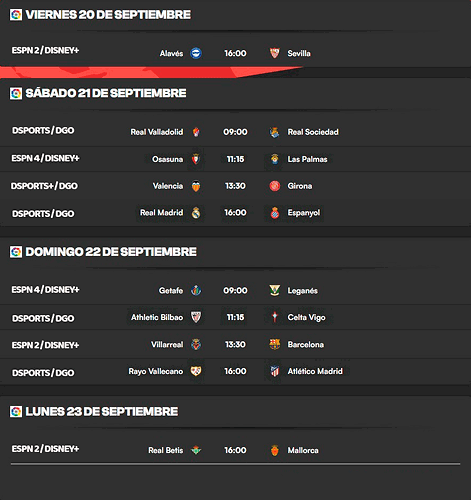Select the Mallorca team name
This screenshot has height=500, width=471.
(303, 450)
